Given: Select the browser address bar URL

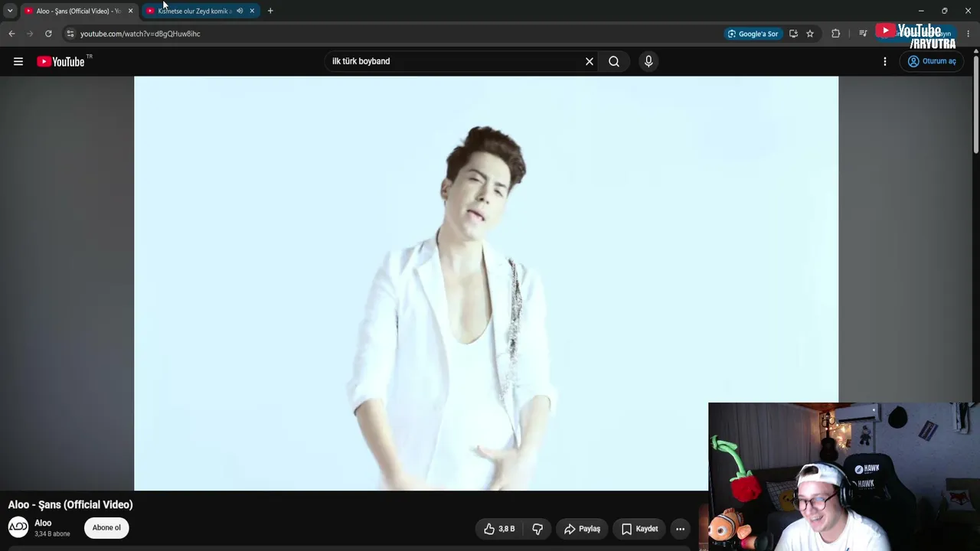Looking at the screenshot, I should (x=140, y=34).
